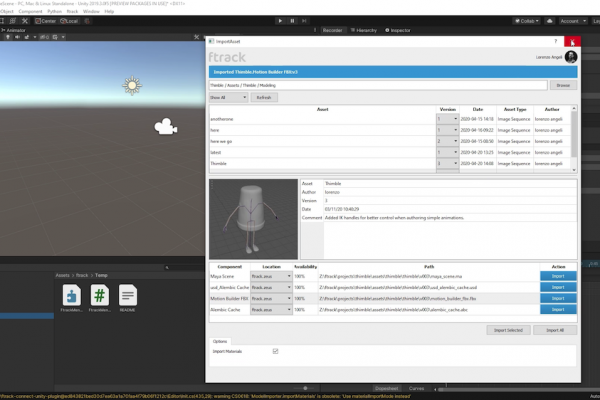Image resolution: width=600 pixels, height=400 pixels.
Task: Open Location dropdown for Alembic Cache
Action: click(271, 310)
